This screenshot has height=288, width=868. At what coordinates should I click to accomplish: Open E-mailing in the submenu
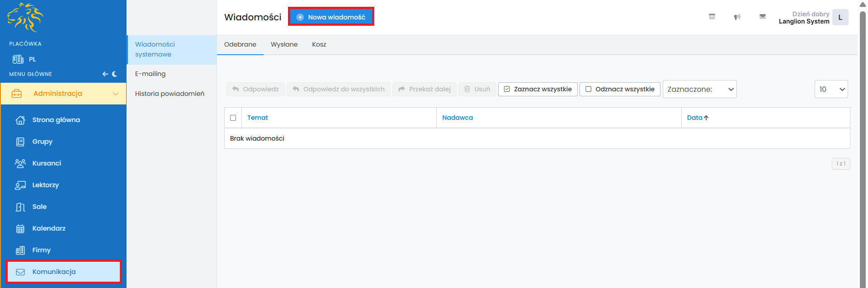point(150,74)
